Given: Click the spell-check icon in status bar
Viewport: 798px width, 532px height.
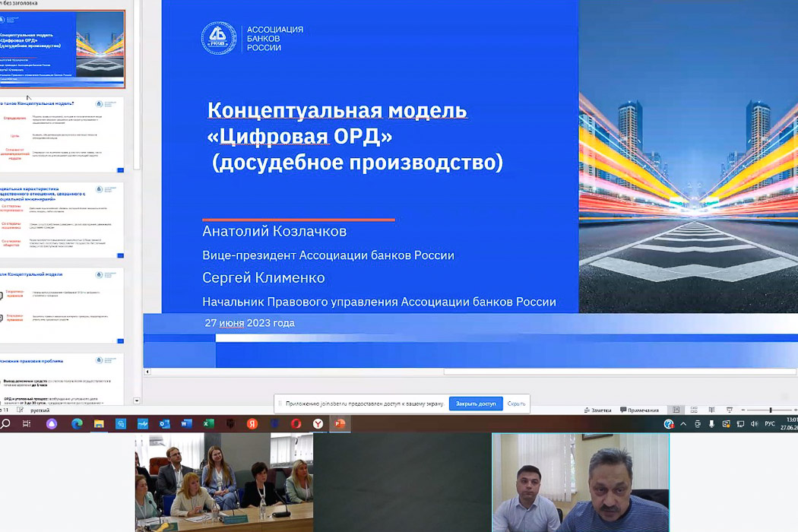Looking at the screenshot, I should [20, 410].
